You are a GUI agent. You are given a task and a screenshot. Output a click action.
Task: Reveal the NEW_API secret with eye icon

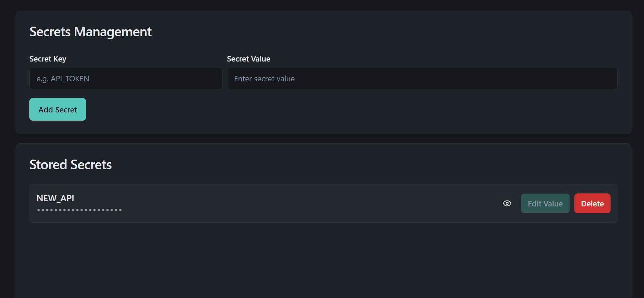(507, 203)
